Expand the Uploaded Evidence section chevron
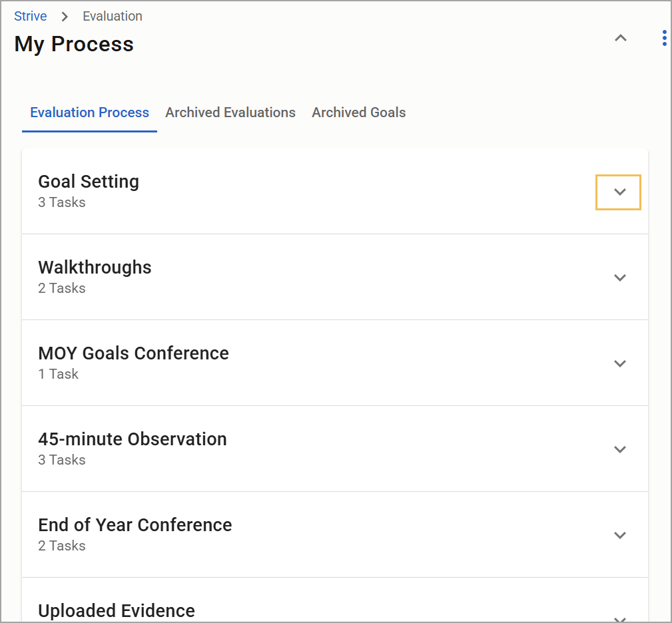This screenshot has width=672, height=623. (619, 618)
